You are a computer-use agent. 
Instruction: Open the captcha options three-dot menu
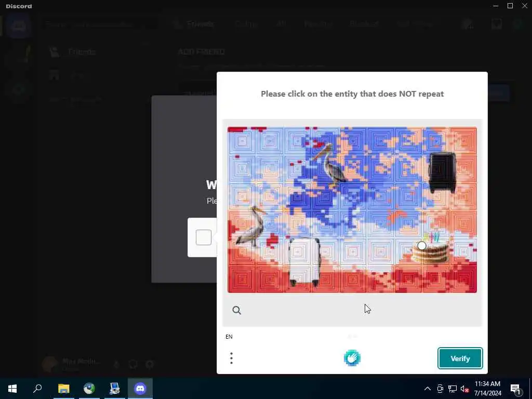[x=231, y=358]
